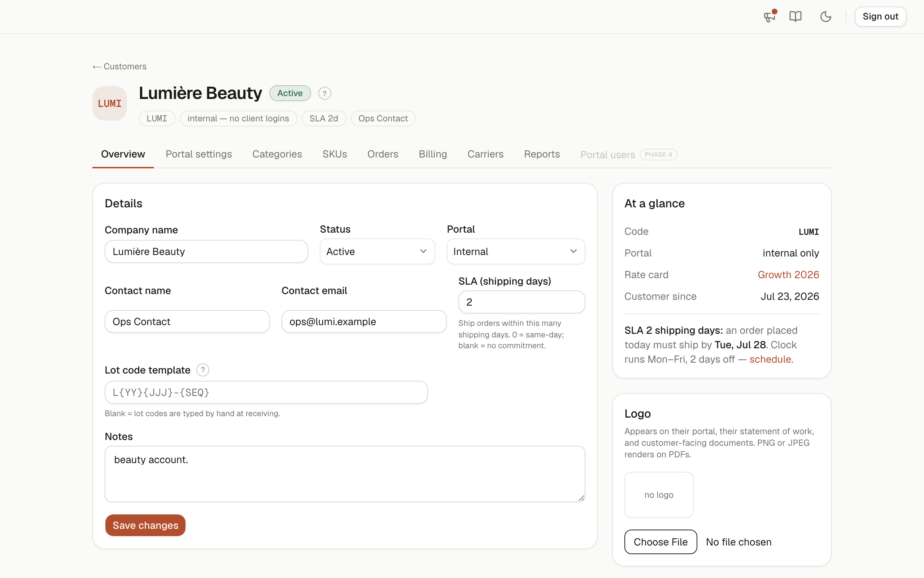924x578 pixels.
Task: Toggle dark mode moon icon
Action: (x=825, y=17)
